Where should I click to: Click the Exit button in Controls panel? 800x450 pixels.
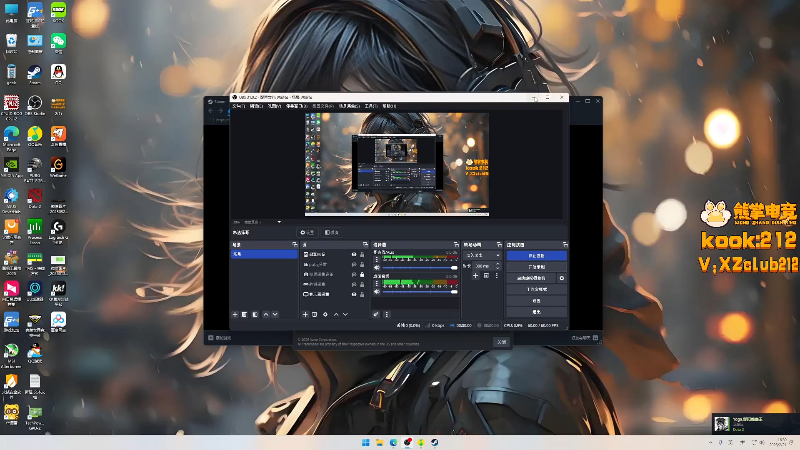tap(536, 312)
